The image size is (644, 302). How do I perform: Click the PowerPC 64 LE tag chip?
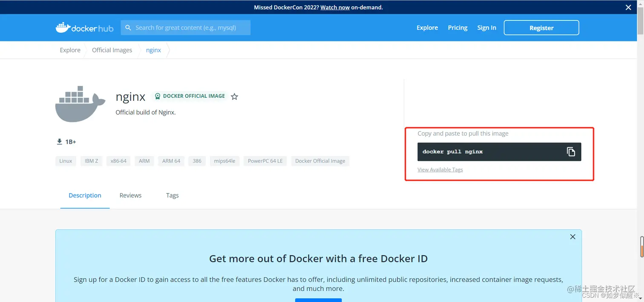coord(265,161)
